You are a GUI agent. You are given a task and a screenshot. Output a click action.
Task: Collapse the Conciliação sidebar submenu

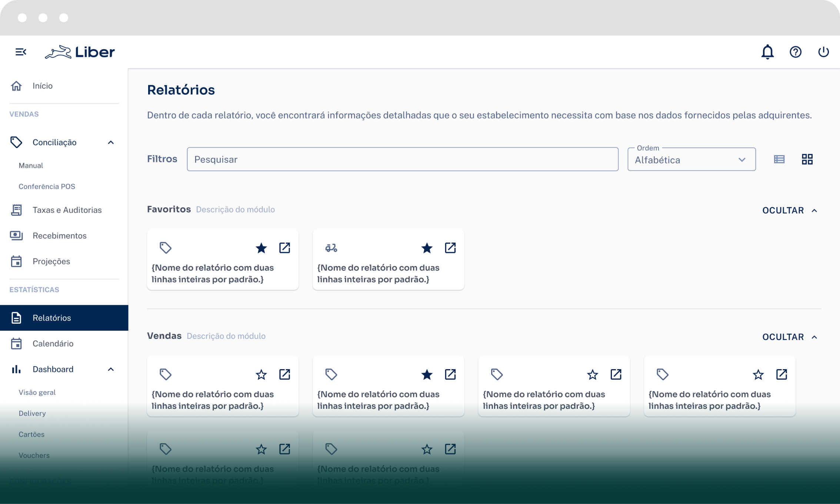110,143
